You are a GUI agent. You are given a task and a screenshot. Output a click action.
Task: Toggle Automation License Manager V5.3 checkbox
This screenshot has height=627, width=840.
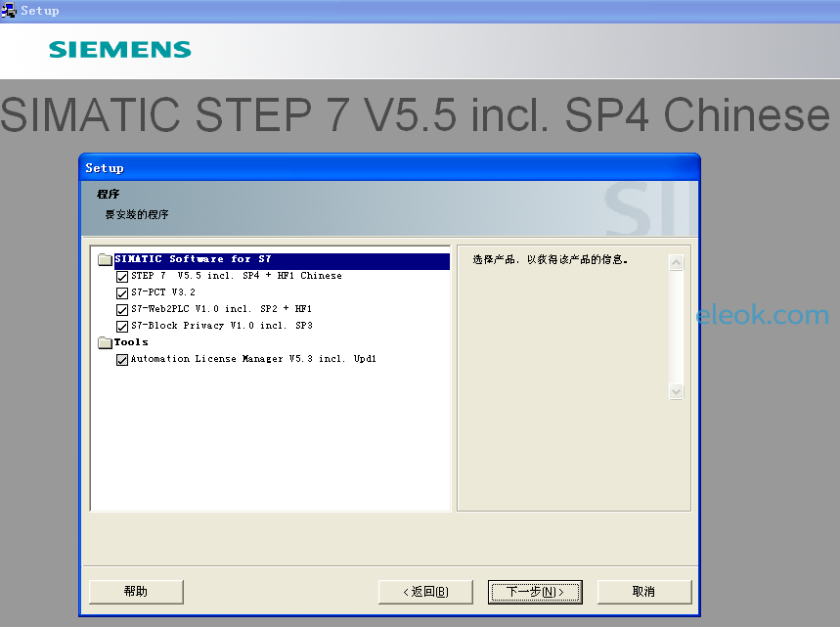[122, 360]
